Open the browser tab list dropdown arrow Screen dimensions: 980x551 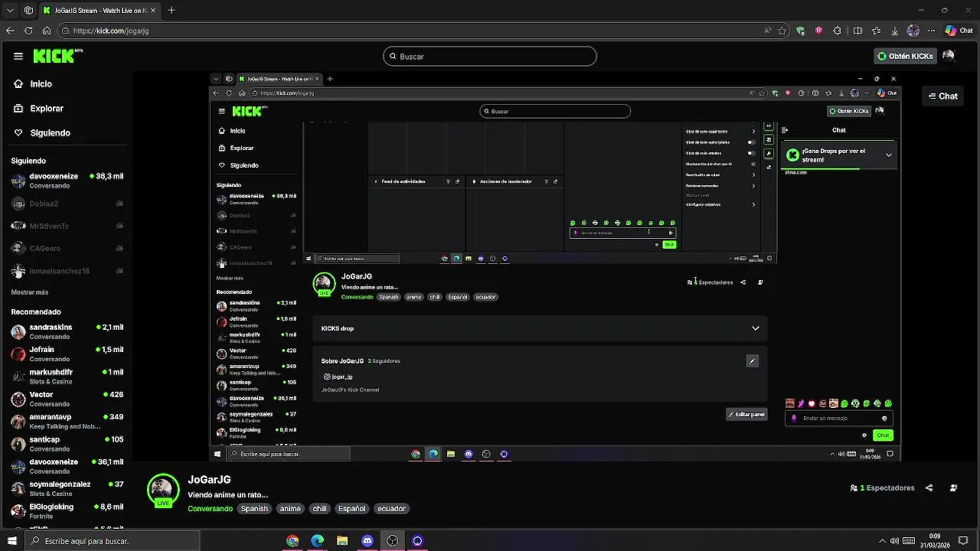(x=10, y=11)
